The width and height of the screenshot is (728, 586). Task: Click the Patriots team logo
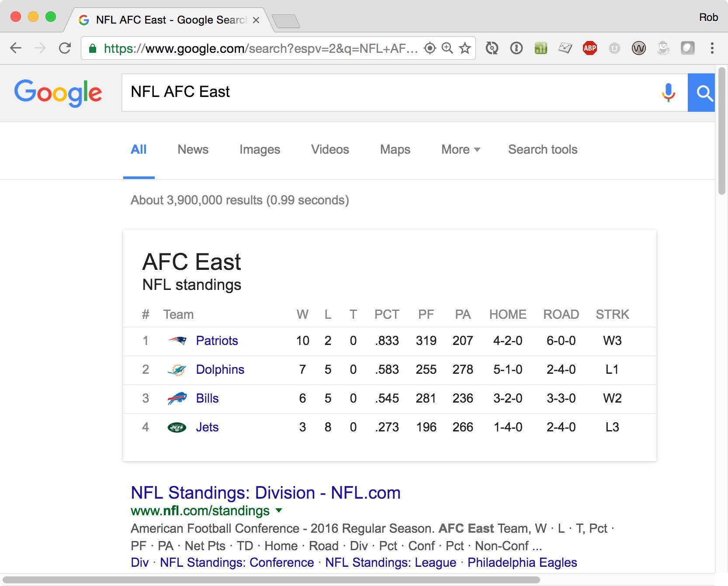[x=177, y=341]
